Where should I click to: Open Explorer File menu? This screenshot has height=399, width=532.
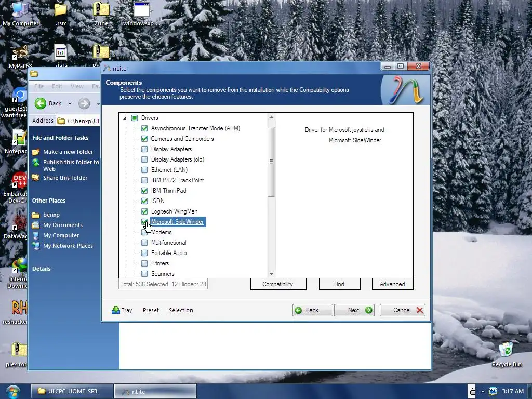pyautogui.click(x=38, y=86)
